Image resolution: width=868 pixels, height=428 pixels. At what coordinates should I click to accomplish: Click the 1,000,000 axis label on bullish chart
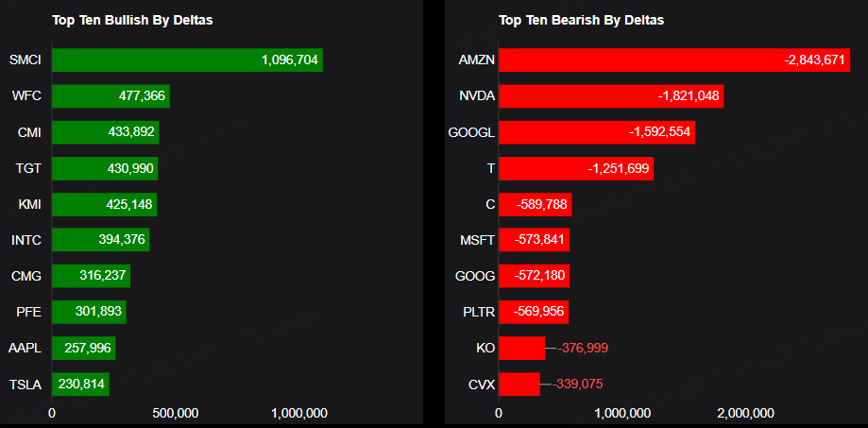[298, 413]
